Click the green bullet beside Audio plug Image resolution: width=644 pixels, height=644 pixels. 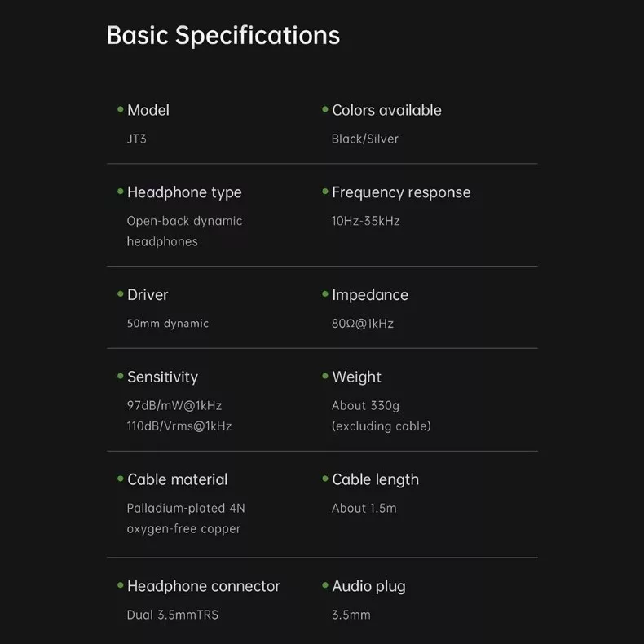[x=325, y=585]
